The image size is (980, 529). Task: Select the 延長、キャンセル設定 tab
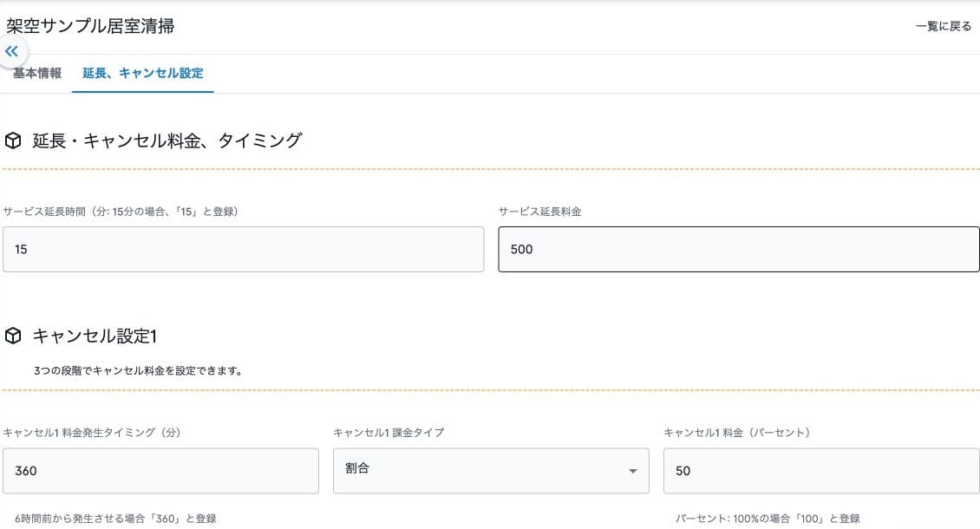pos(142,73)
